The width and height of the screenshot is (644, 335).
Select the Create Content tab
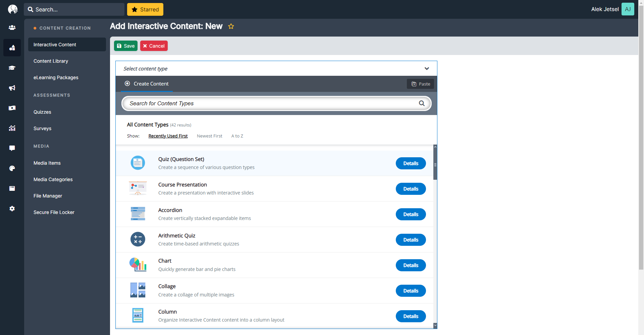tap(147, 84)
